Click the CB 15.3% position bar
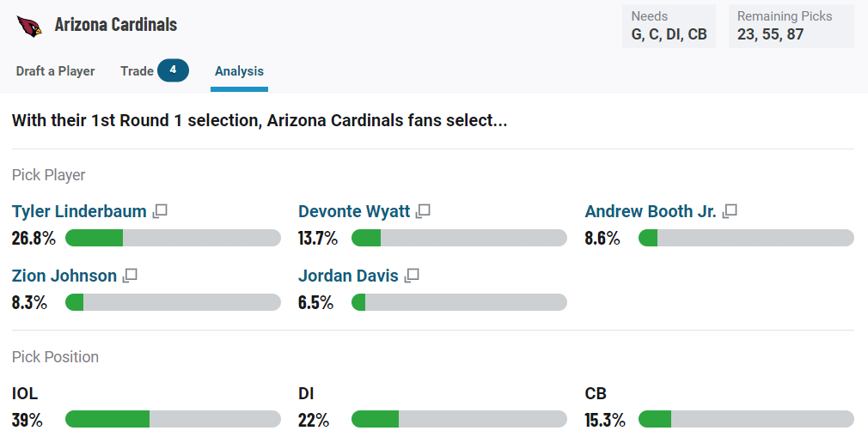868x443 pixels. pyautogui.click(x=746, y=419)
